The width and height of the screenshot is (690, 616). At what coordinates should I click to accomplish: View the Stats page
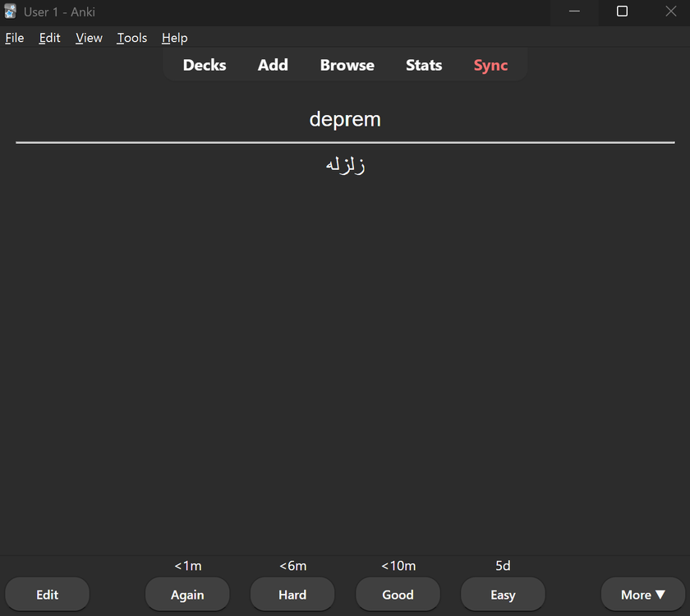pyautogui.click(x=424, y=65)
